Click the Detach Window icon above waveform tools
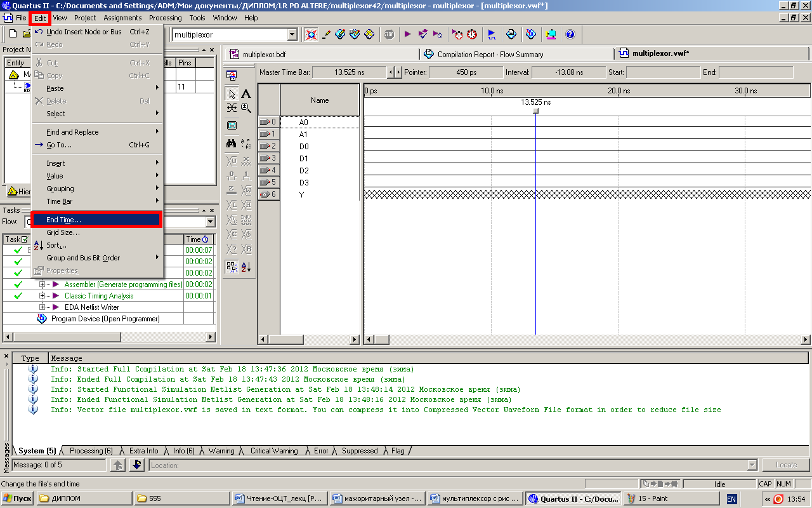The width and height of the screenshot is (812, 508). coord(232,75)
